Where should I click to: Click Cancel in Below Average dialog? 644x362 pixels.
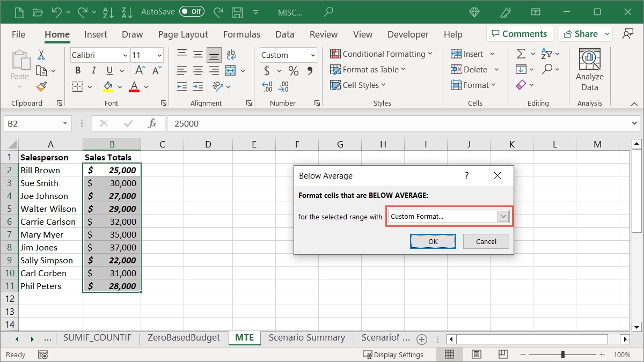(486, 241)
